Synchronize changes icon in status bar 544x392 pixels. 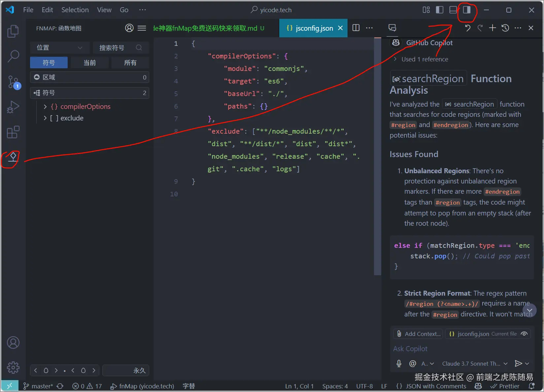[60, 386]
